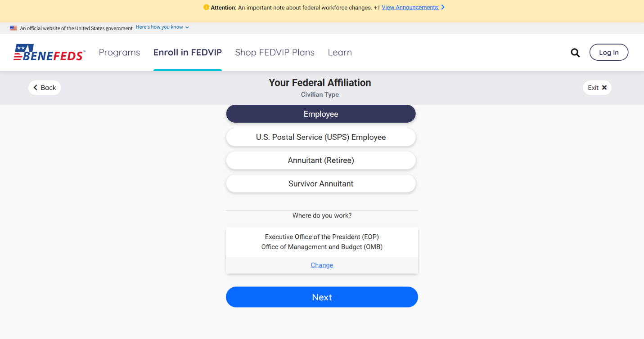644x339 pixels.
Task: Pick the Survivor Annuitant option
Action: 320,183
